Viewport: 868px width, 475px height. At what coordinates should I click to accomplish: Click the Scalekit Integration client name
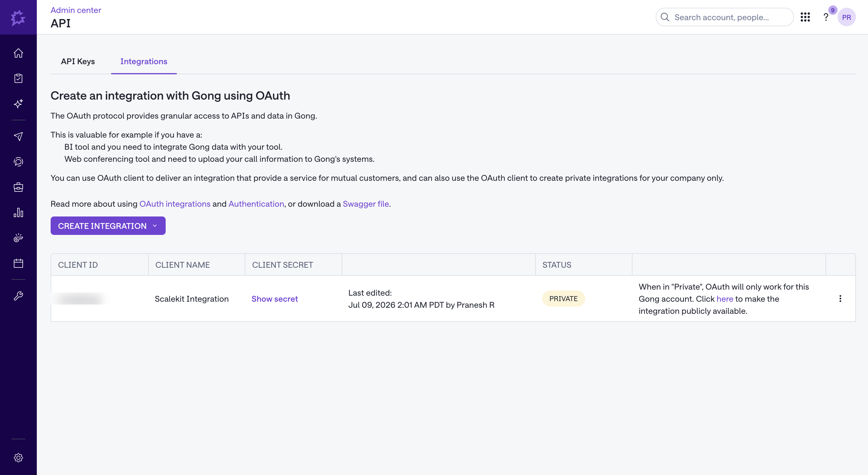coord(191,299)
